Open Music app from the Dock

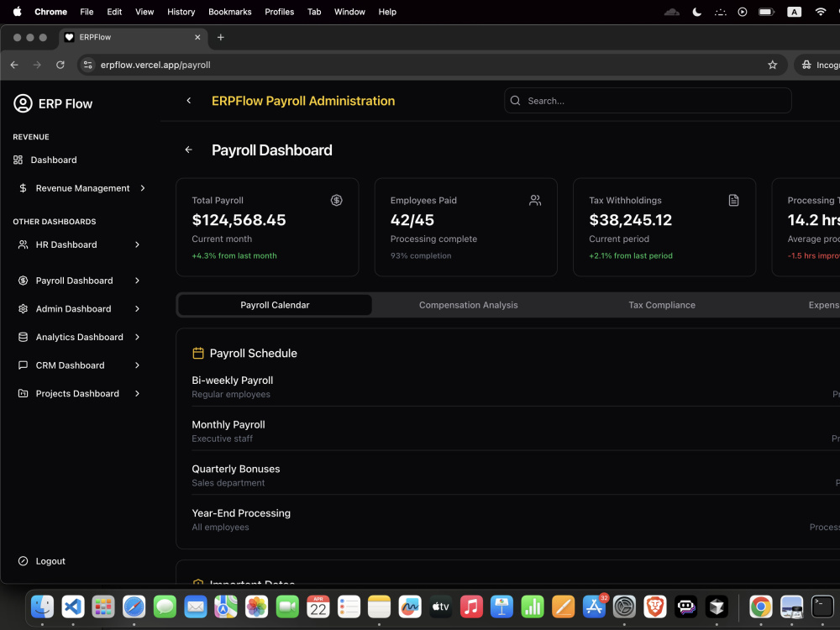pos(471,607)
